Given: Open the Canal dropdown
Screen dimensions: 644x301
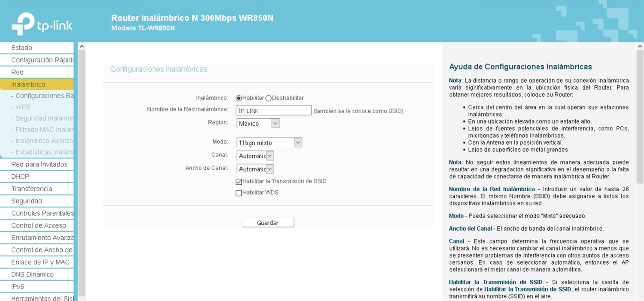Looking at the screenshot, I should [x=255, y=156].
